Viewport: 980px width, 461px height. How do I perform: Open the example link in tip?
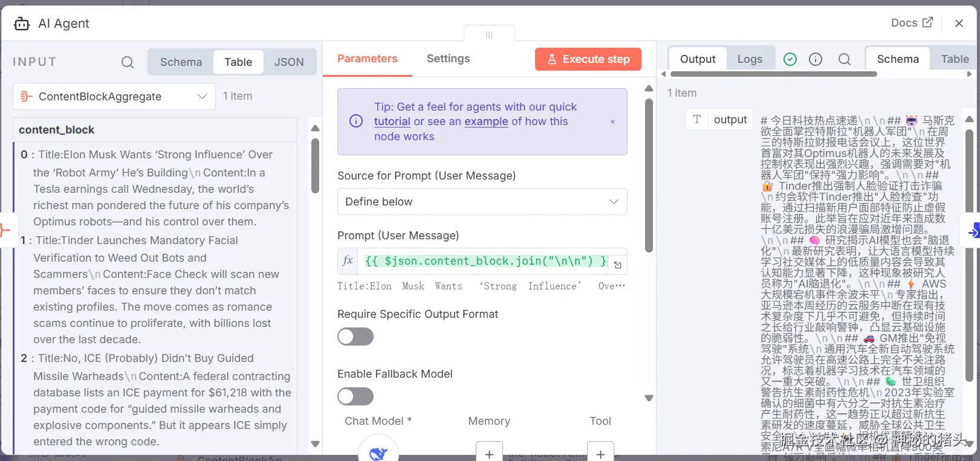486,121
